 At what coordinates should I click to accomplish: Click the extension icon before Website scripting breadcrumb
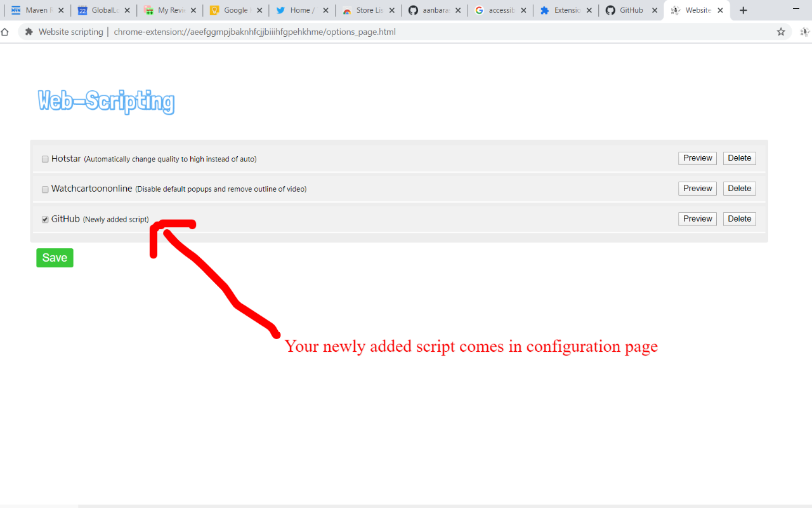coord(28,31)
